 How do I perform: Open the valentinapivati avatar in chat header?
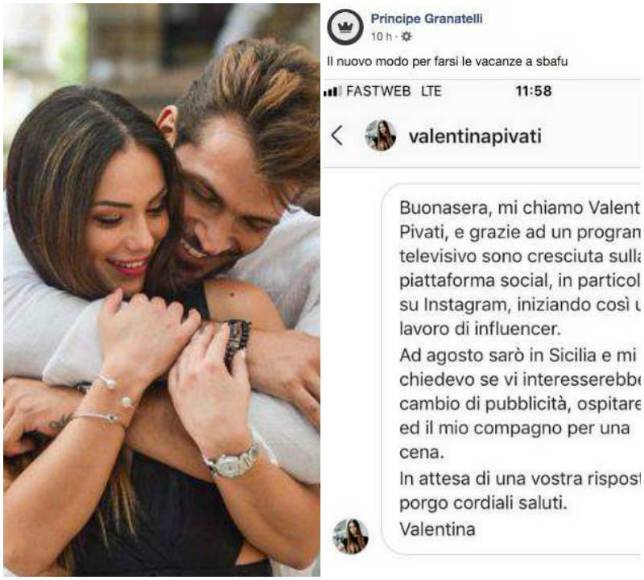(380, 136)
